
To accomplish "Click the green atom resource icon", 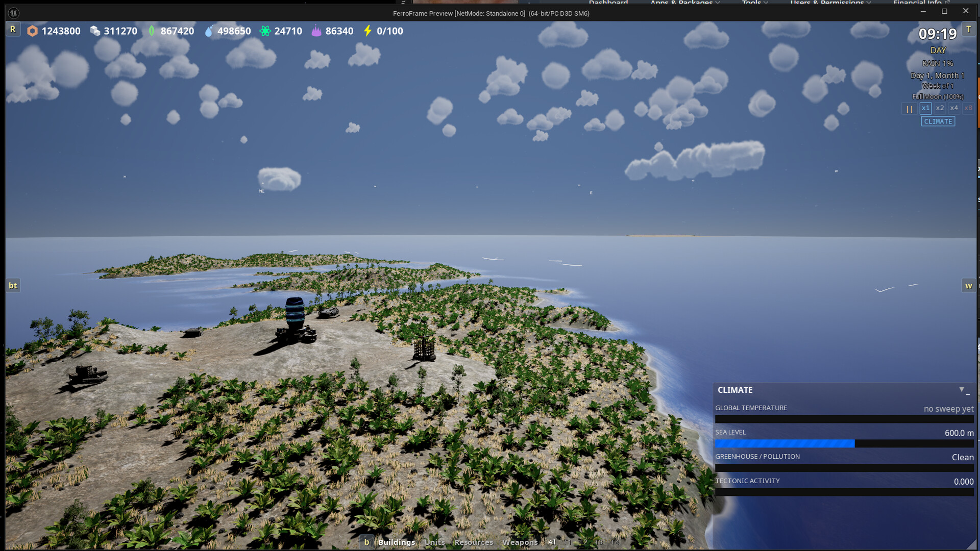I will 265,31.
